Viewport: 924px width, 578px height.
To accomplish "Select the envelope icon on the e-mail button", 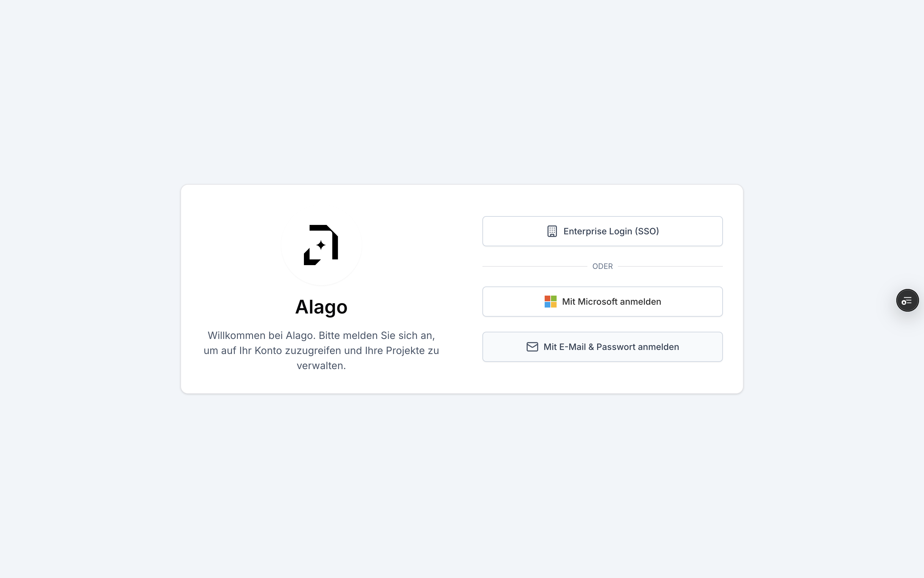I will click(532, 347).
